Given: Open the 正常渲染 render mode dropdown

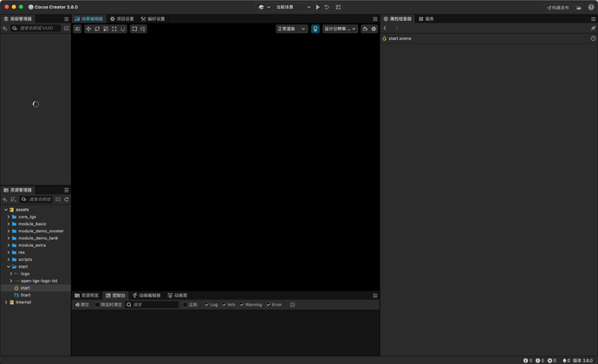Looking at the screenshot, I should (x=291, y=29).
